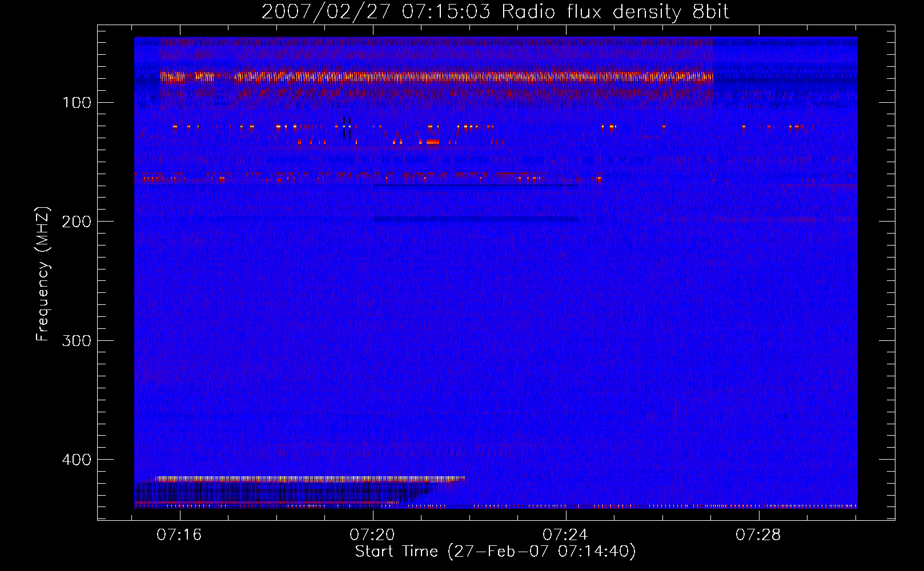
Task: Click the 07:16 time tick label
Action: 179,535
